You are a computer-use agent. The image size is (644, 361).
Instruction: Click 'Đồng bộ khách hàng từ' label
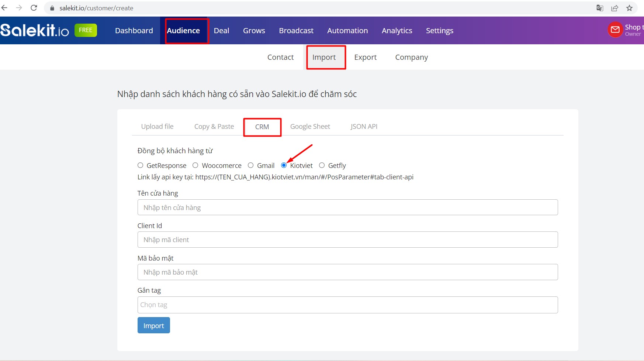pos(175,151)
